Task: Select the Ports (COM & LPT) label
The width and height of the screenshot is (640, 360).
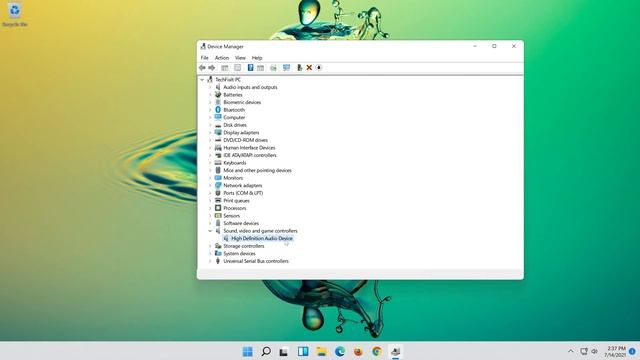Action: 243,193
